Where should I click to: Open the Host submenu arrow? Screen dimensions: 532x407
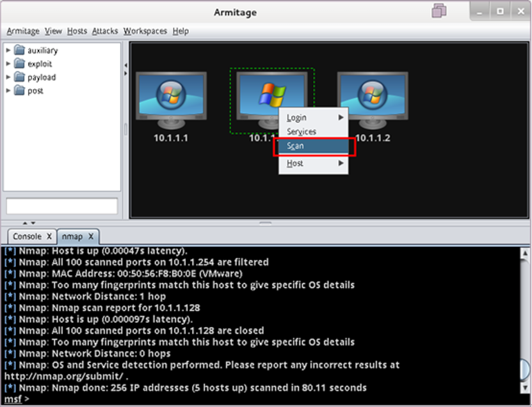click(341, 163)
